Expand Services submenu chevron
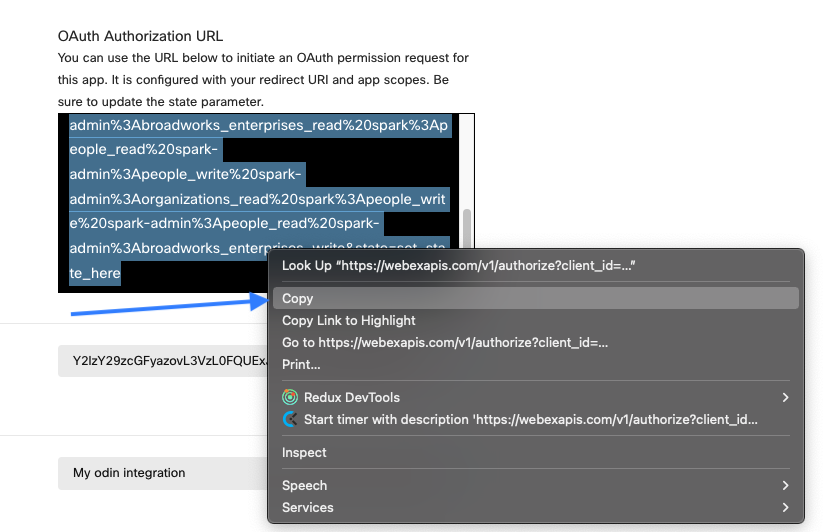Screen dimensions: 823x532 pyautogui.click(x=785, y=507)
